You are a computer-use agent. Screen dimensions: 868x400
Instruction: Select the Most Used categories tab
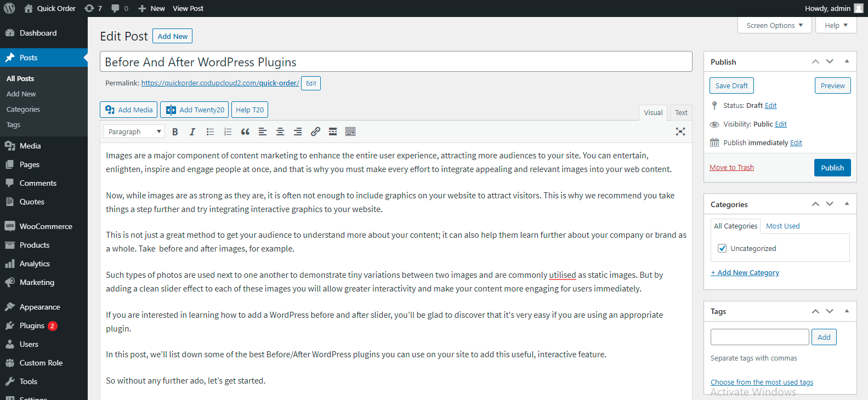[x=782, y=226]
